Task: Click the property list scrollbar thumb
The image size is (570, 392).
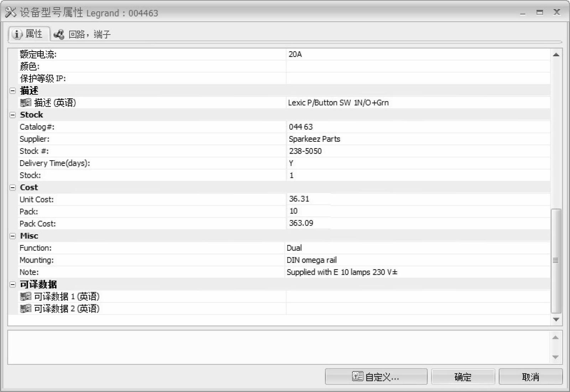Action: (x=556, y=261)
